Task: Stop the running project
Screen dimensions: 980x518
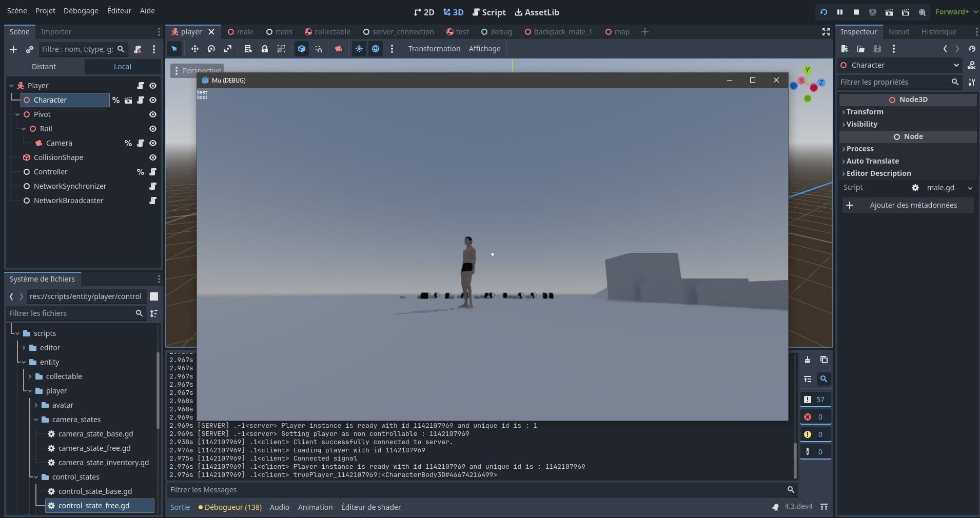Action: (856, 12)
